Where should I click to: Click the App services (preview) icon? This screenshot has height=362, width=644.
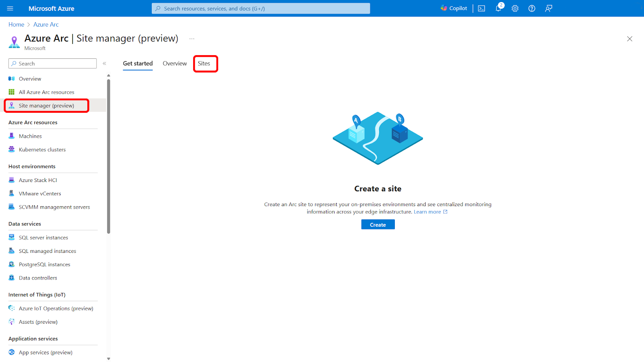click(x=12, y=352)
